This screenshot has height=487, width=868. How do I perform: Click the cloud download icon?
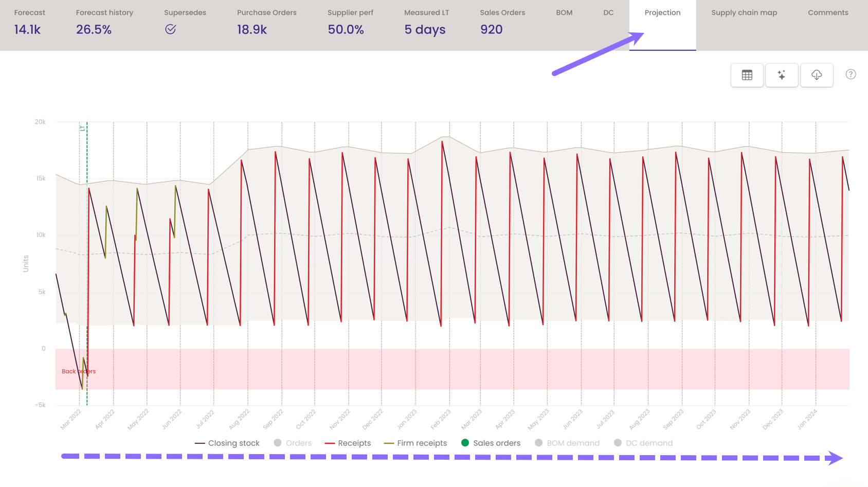pyautogui.click(x=817, y=75)
